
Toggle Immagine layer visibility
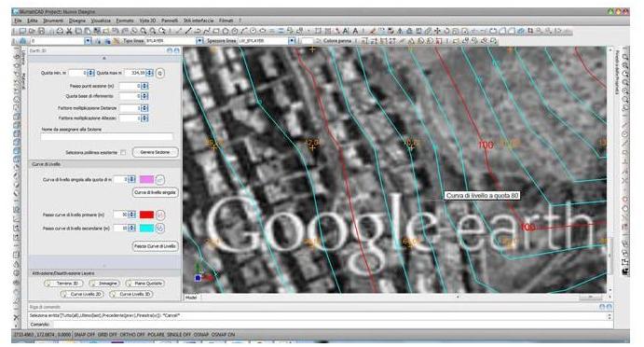[x=104, y=284]
